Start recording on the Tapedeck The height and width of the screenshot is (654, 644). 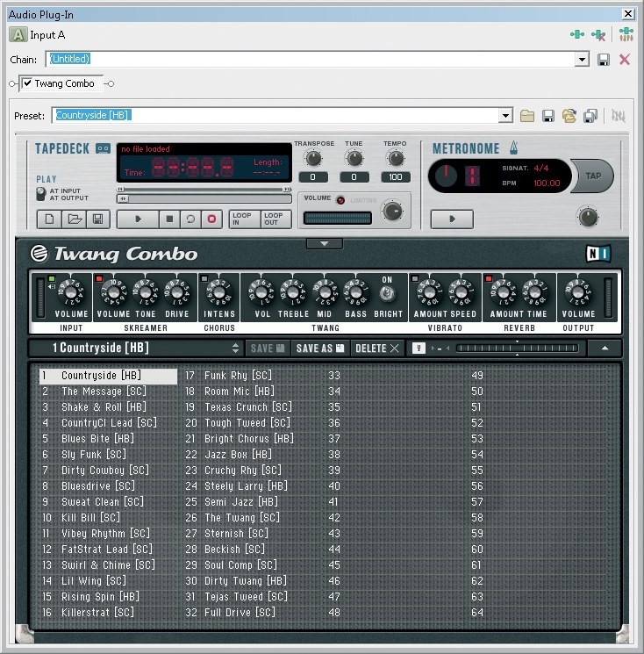[211, 219]
